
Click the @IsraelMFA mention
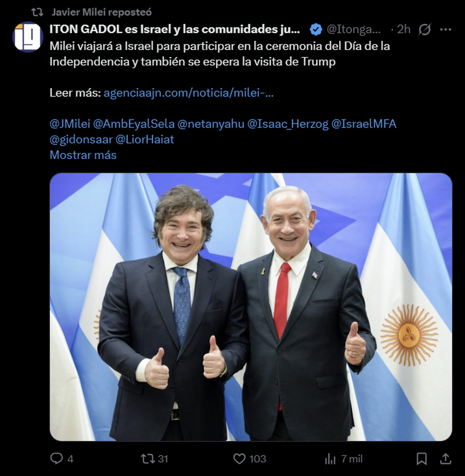coord(364,124)
